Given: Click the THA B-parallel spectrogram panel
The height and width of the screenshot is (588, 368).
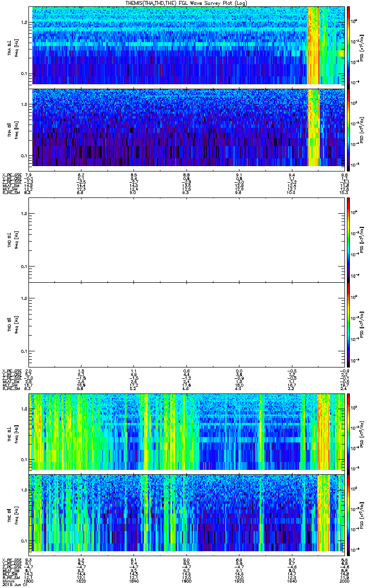Looking at the screenshot, I should (x=188, y=127).
